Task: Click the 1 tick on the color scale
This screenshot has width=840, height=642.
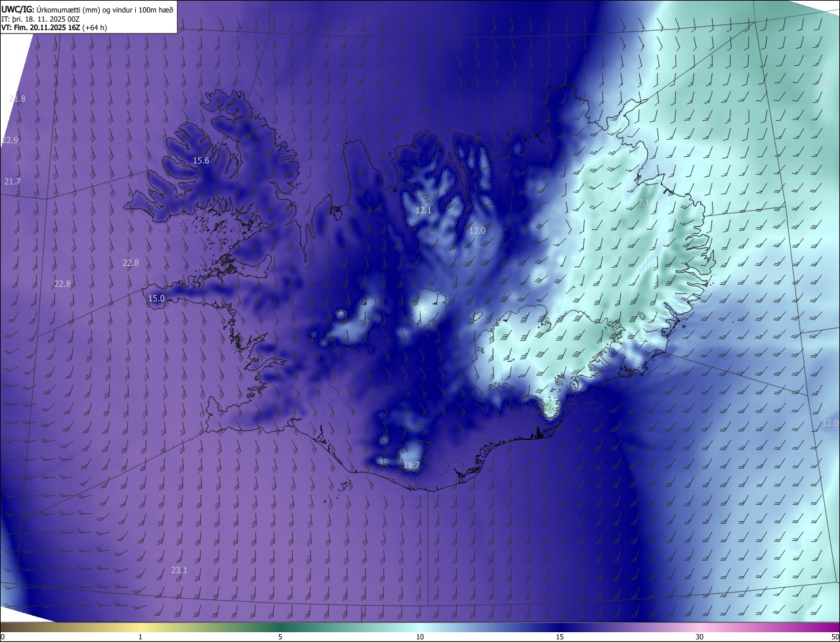Action: [140, 637]
